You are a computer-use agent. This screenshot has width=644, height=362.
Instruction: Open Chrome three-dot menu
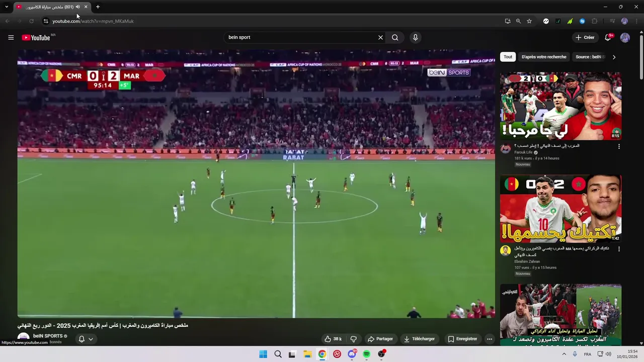pos(637,21)
